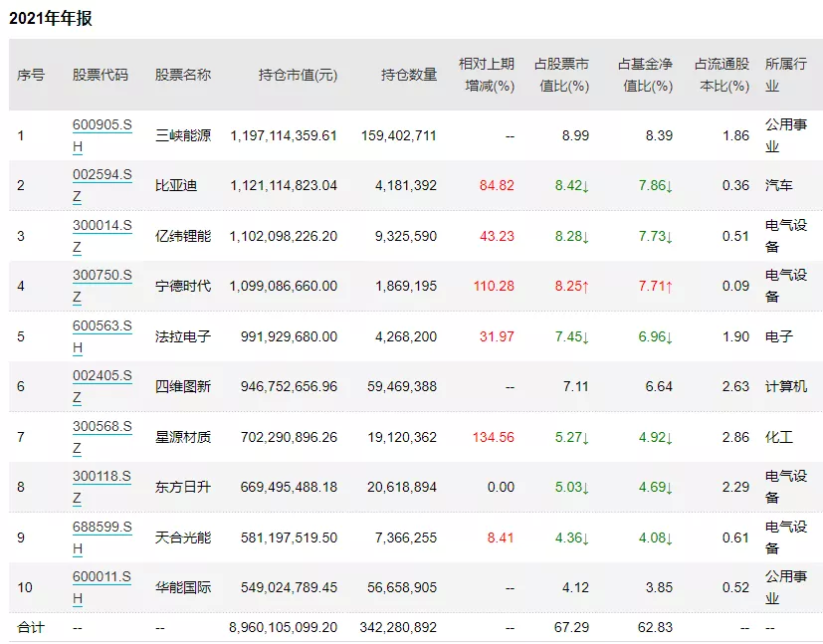Open stock code link 300750.SZ
The width and height of the screenshot is (823, 644).
(102, 286)
